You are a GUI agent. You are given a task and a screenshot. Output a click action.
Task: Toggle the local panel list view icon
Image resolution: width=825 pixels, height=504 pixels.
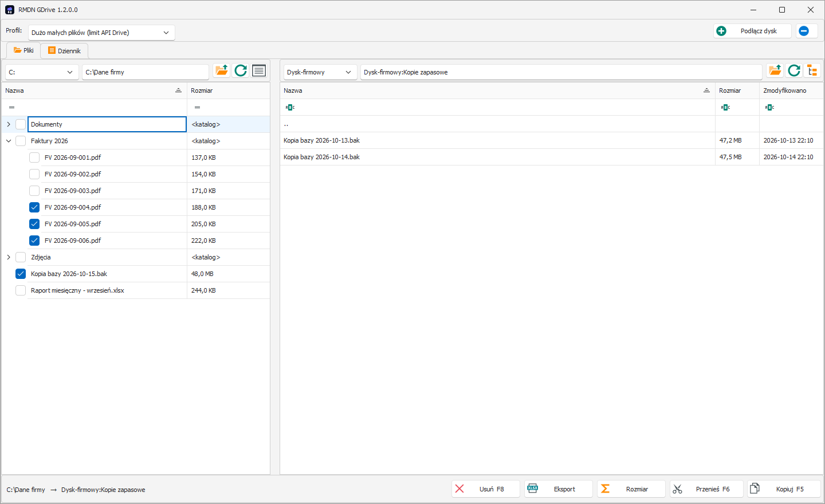tap(259, 70)
